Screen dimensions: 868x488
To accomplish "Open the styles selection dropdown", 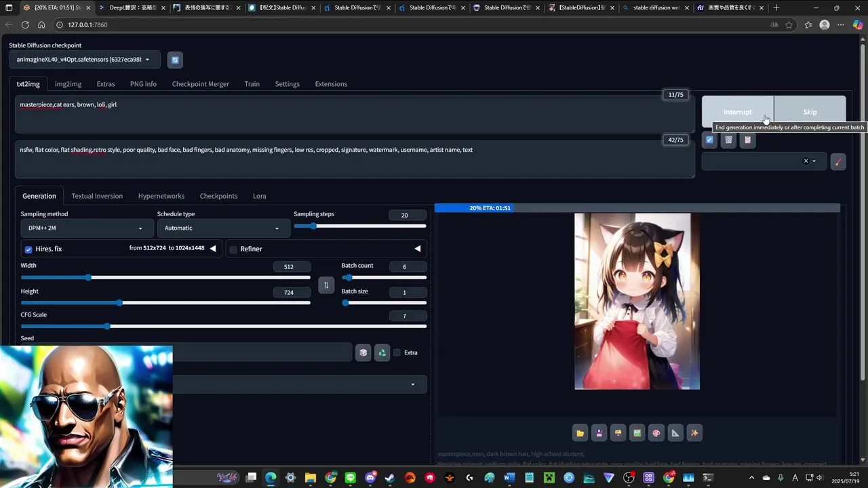I will pos(764,161).
